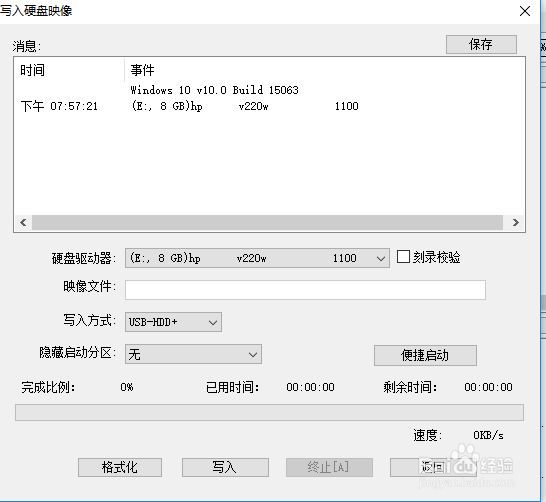Click the 事件 column header

pos(324,70)
